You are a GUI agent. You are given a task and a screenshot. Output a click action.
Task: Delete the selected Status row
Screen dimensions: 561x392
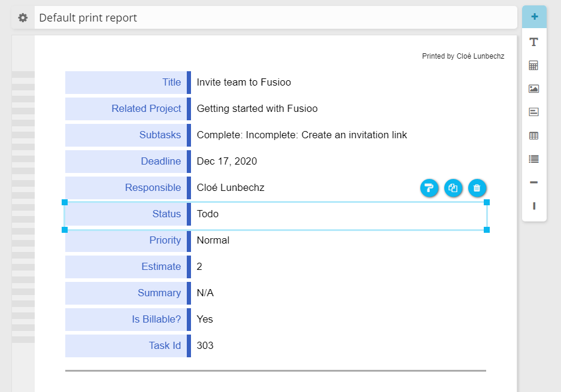(x=477, y=188)
